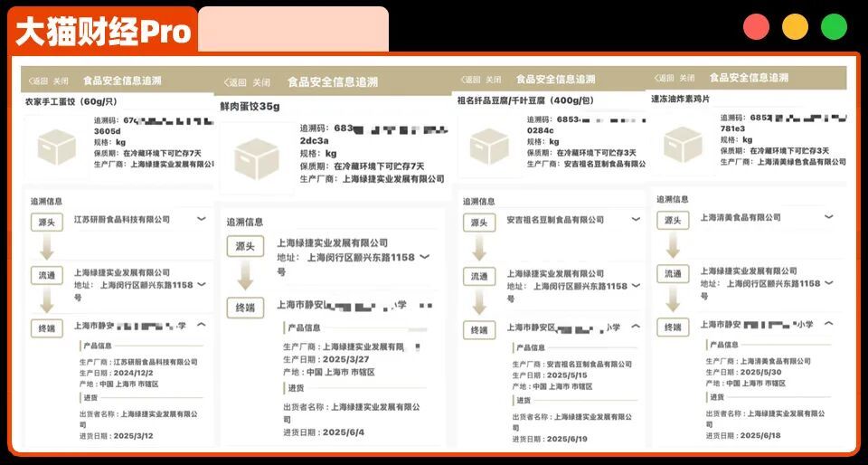The width and height of the screenshot is (868, 465).
Task: Select production date 2025/5/30
Action: click(x=759, y=372)
